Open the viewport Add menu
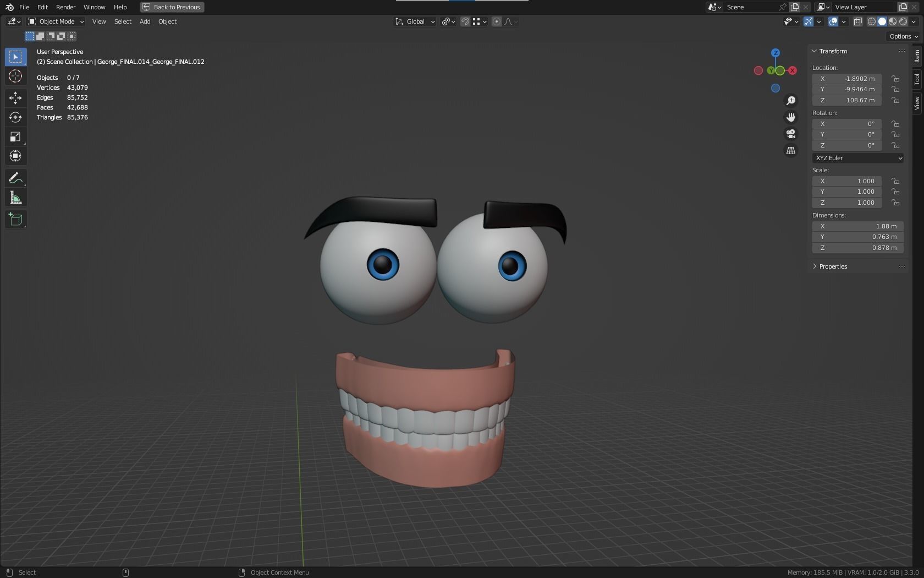 pyautogui.click(x=145, y=21)
